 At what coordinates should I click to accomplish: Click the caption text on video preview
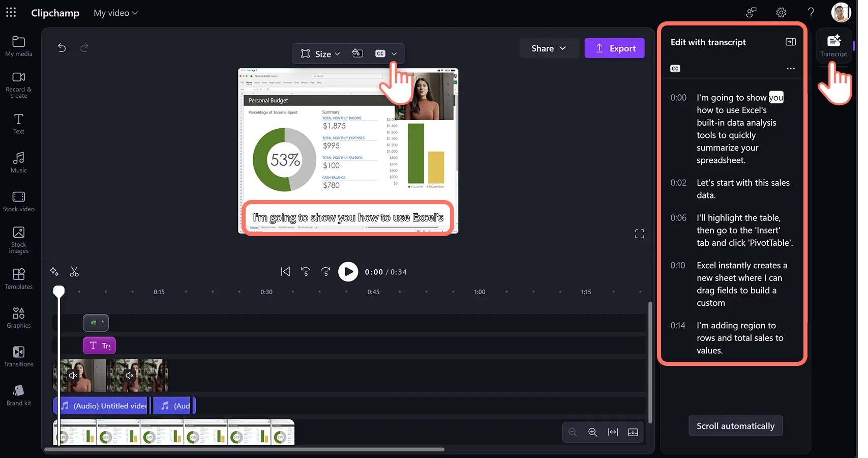click(348, 218)
